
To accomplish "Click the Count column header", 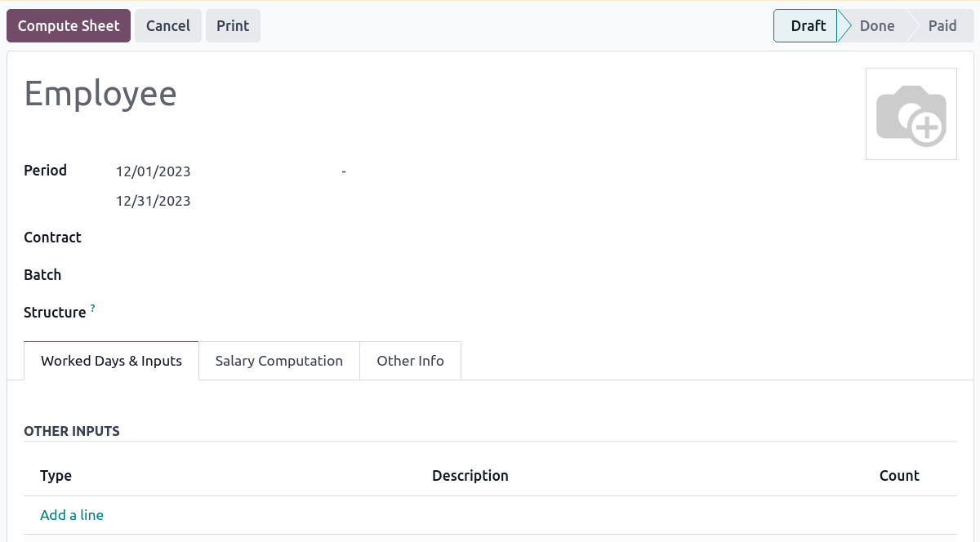I will [898, 475].
